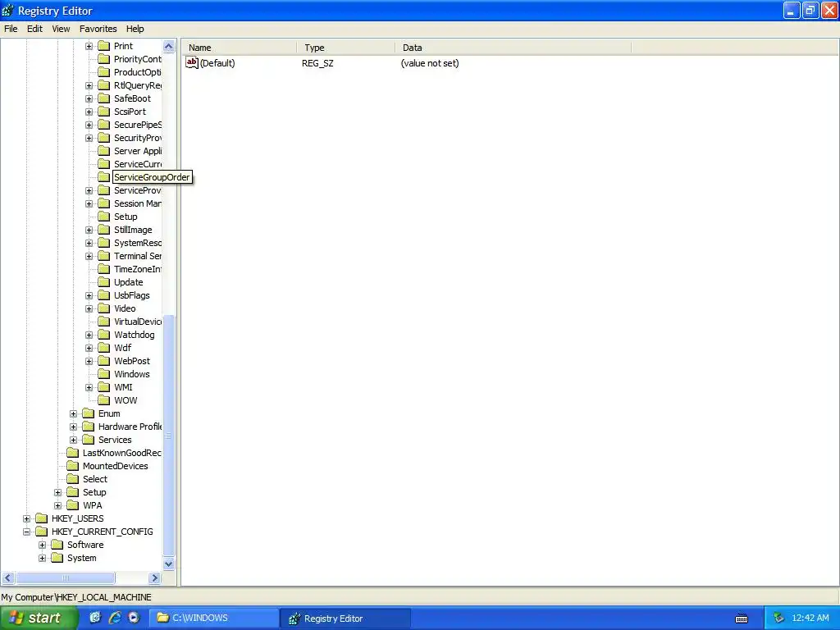
Task: Launch Internet Explorer from quick launch
Action: pyautogui.click(x=115, y=618)
